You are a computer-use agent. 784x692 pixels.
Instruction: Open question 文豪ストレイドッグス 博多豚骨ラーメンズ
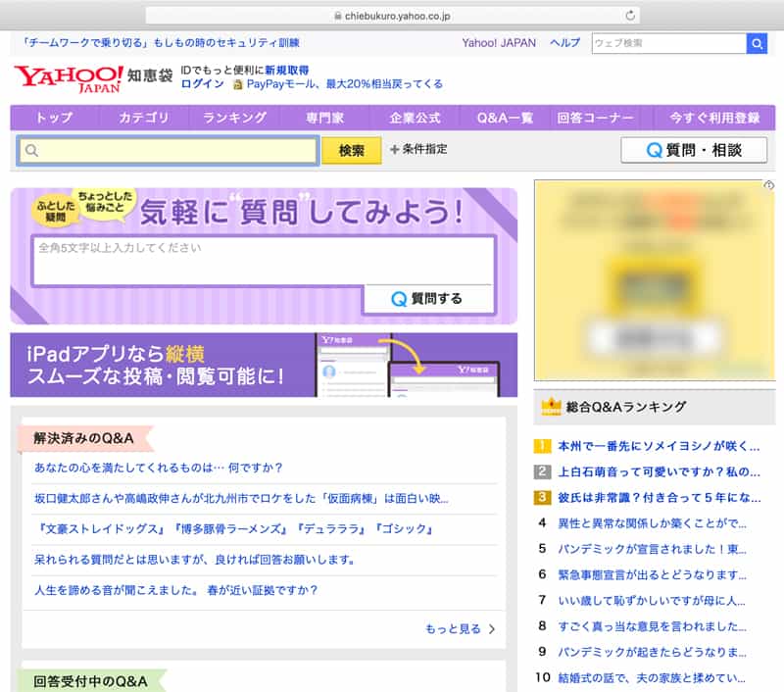[234, 529]
